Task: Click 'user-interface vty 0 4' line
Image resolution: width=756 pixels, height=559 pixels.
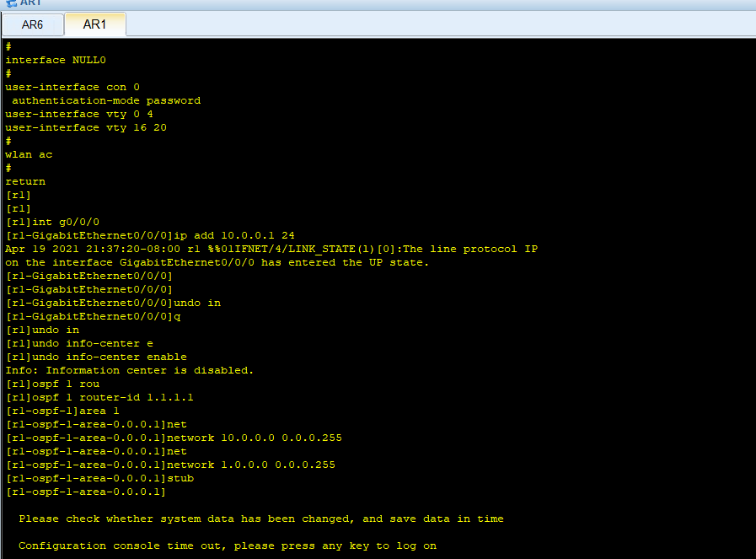Action: point(79,115)
